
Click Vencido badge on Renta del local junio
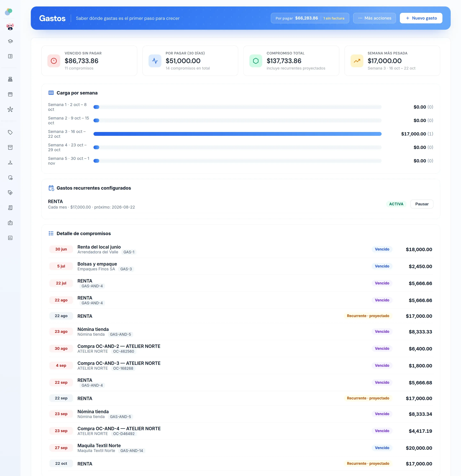point(382,249)
